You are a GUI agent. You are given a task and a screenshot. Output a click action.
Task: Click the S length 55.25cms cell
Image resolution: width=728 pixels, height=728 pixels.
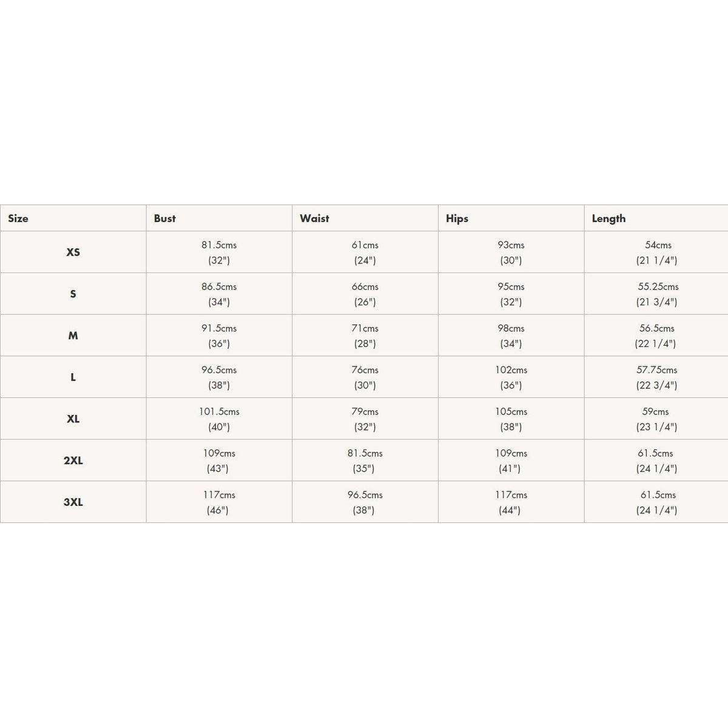(656, 294)
